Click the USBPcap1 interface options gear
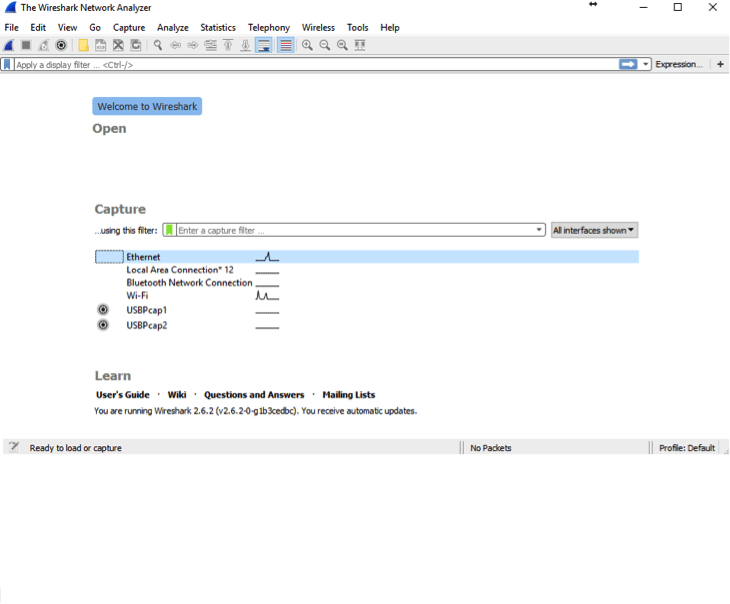 point(103,310)
